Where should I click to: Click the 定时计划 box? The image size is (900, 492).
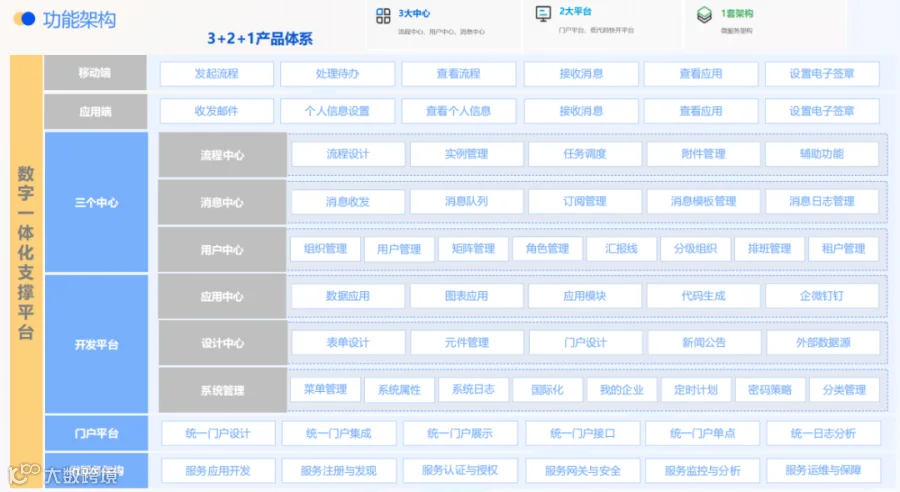coord(695,390)
